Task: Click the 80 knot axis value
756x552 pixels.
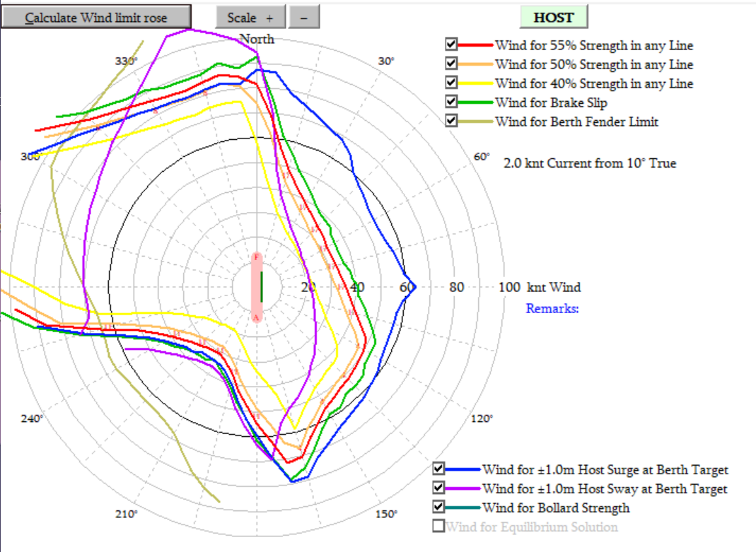Action: 456,287
